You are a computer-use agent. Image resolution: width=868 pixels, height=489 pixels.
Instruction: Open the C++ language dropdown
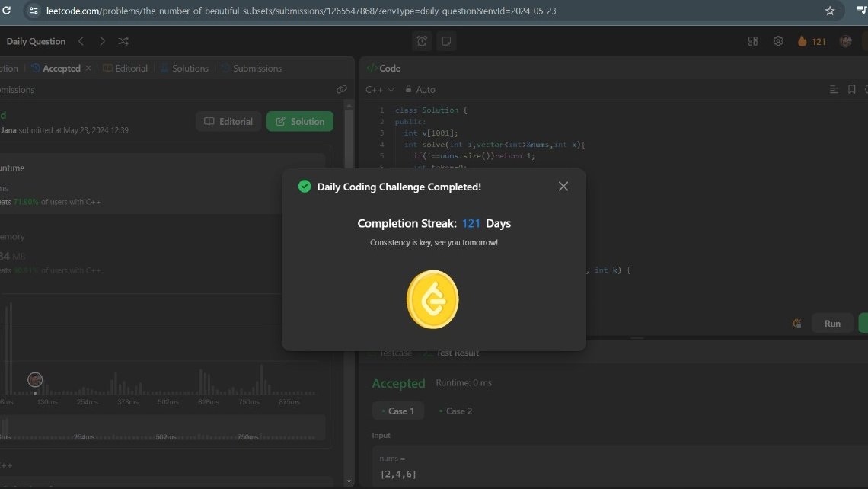click(x=379, y=89)
